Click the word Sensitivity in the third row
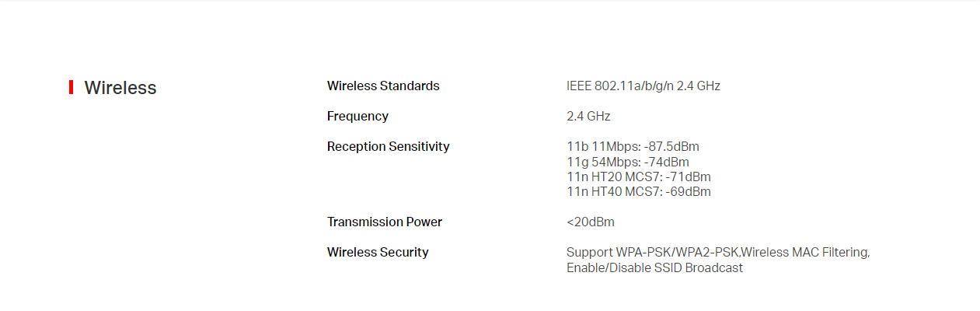Screen dimensions: 980x311 417,146
